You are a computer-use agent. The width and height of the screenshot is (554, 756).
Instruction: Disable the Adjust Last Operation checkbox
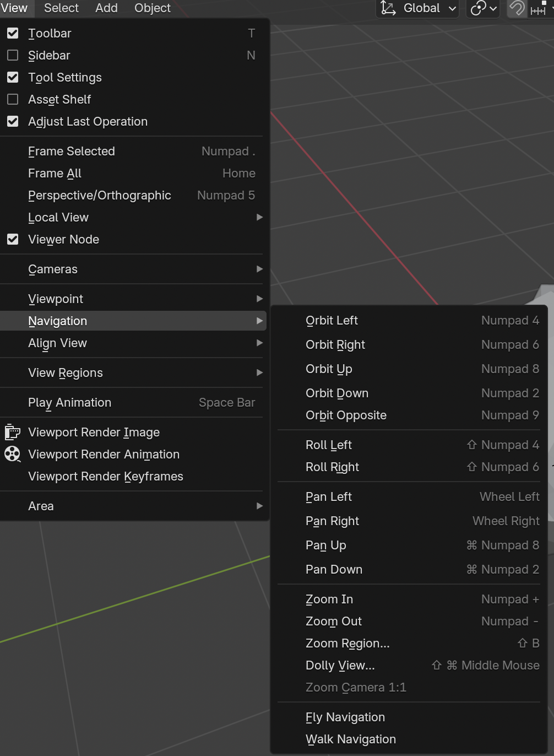[13, 122]
